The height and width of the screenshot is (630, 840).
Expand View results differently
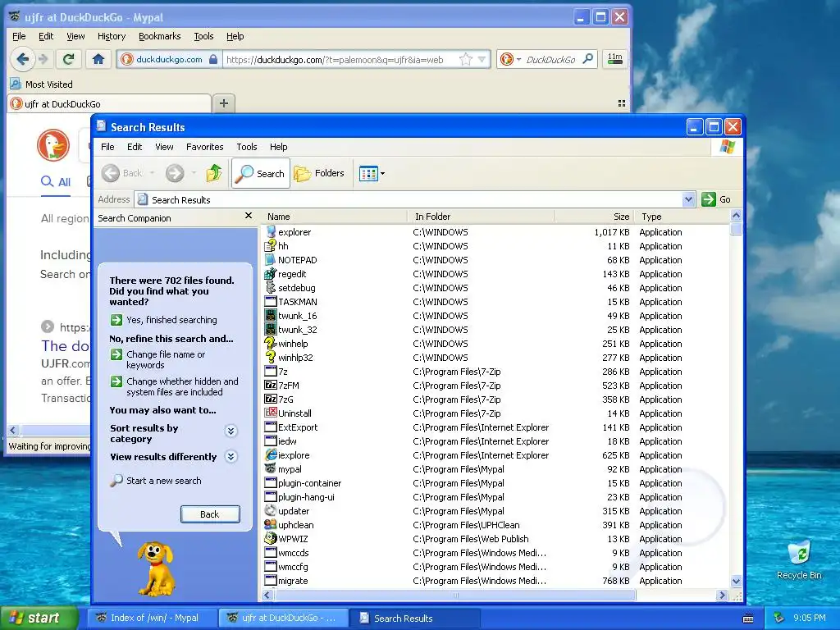pos(231,456)
